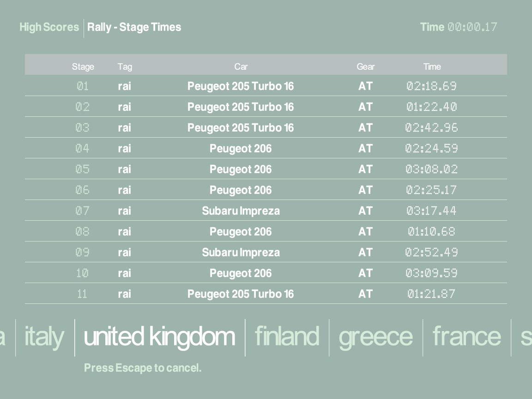Click the Rally - Stage Times title
The width and height of the screenshot is (532, 399).
tap(134, 27)
